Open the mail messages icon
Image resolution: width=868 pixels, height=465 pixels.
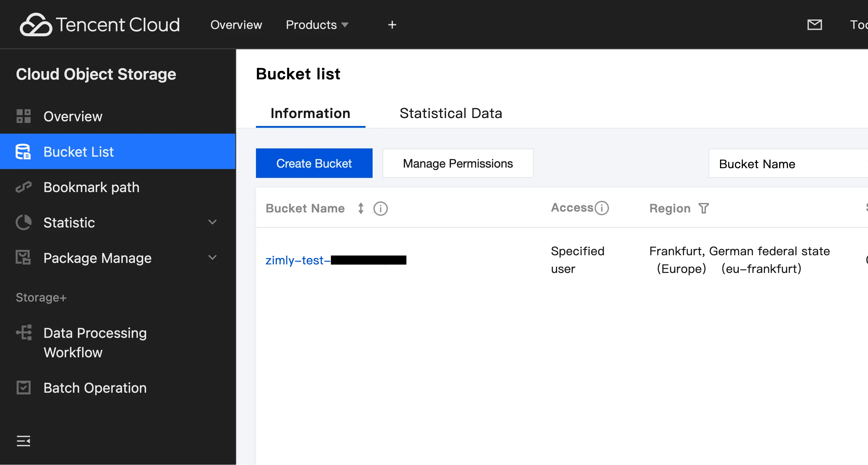tap(815, 24)
